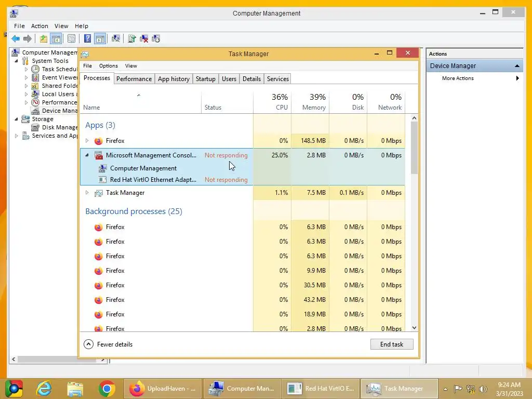The image size is (532, 399).
Task: Switch to Red Hat VirtIO taskbar button
Action: [x=321, y=389]
